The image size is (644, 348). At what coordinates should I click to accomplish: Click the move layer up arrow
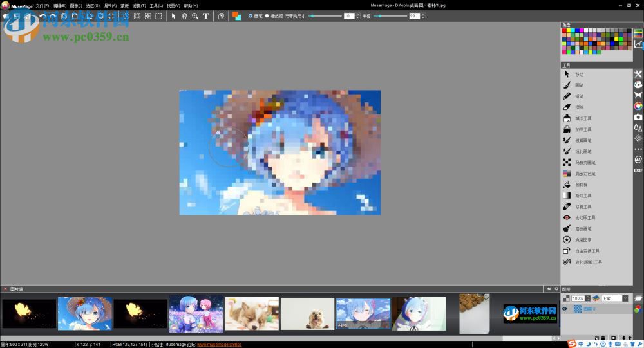click(630, 338)
